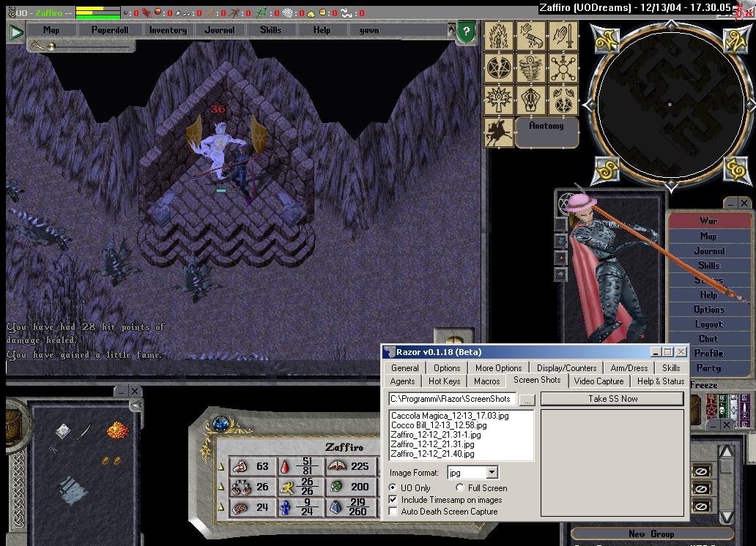Select the white folded cloth in backpack

pyautogui.click(x=63, y=431)
